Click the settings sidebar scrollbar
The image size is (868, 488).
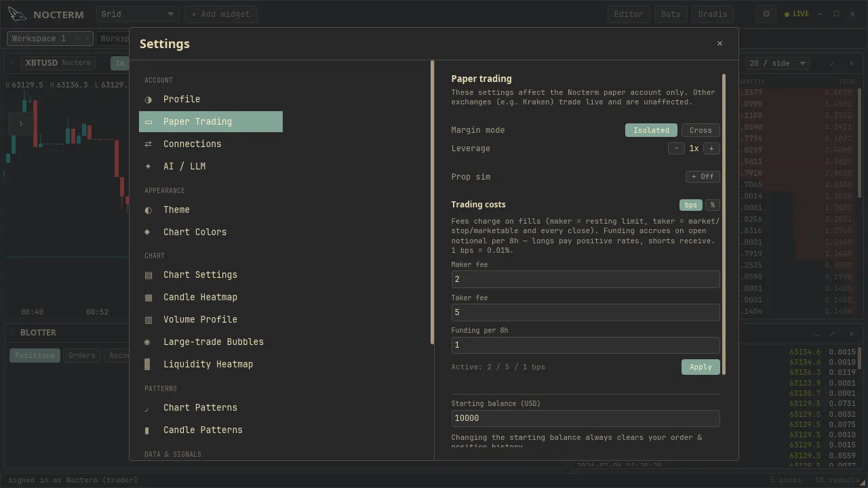pos(432,202)
